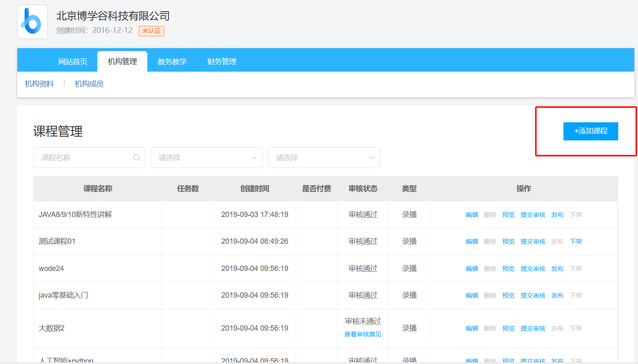Click the blue b company logo
The height and width of the screenshot is (364, 638).
33,22
